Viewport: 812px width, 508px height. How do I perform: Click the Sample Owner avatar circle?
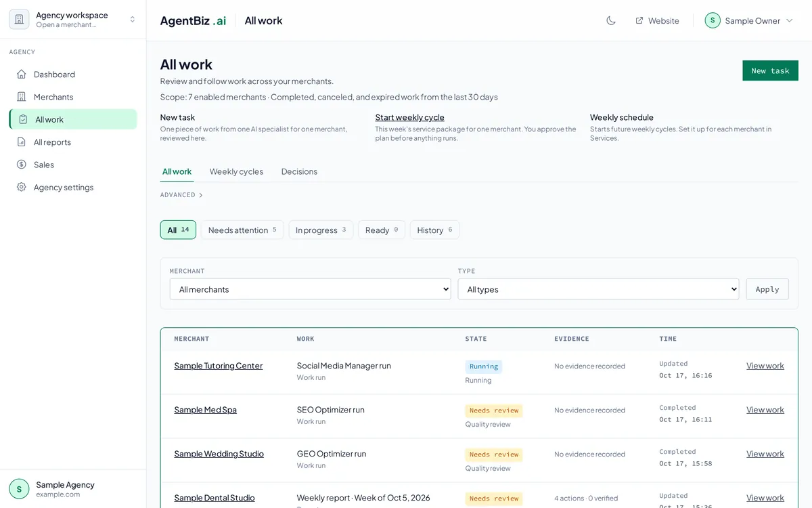pos(713,20)
